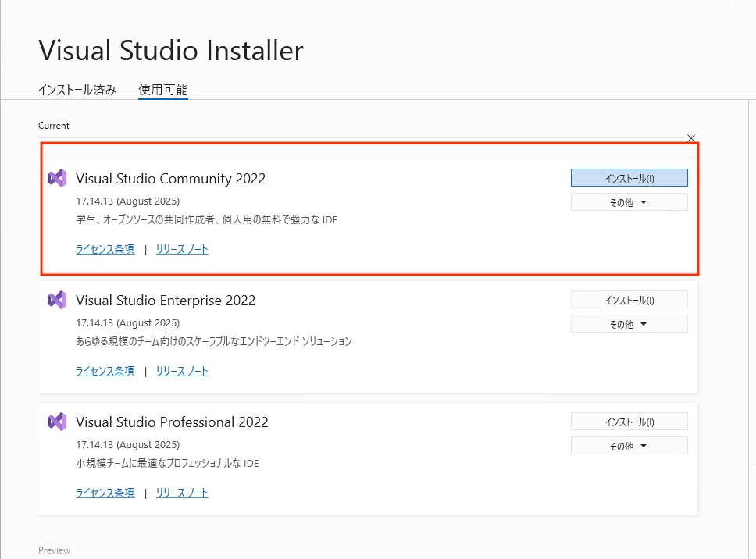The width and height of the screenshot is (756, 559).
Task: Click the Visual Studio Professional 2022 logo icon
Action: 57,422
